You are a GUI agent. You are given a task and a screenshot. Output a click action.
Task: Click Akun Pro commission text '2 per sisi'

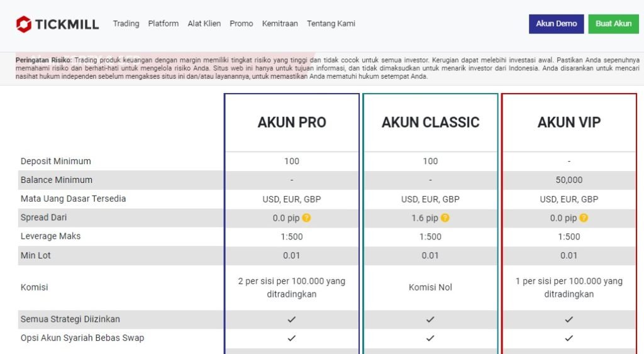point(292,287)
